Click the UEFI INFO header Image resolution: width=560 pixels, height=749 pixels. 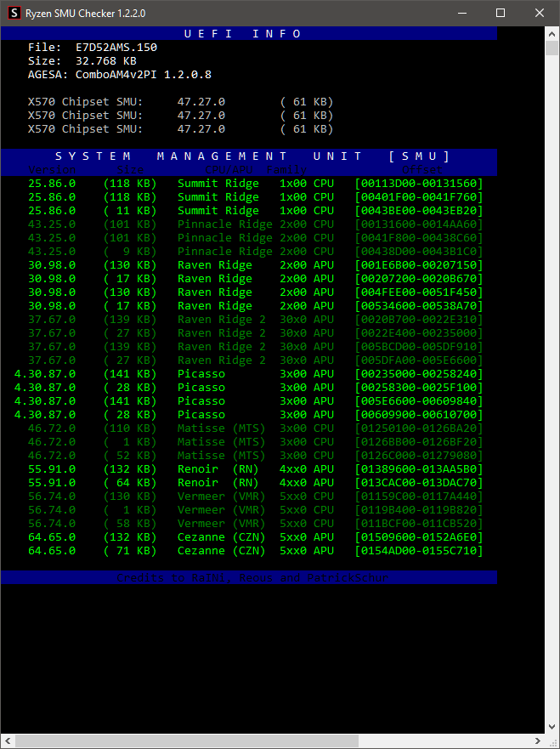coord(243,33)
